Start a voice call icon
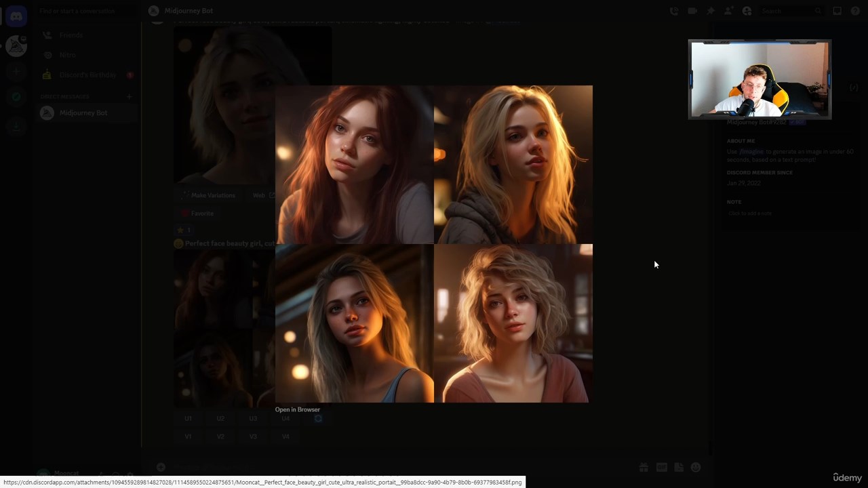 click(x=673, y=11)
